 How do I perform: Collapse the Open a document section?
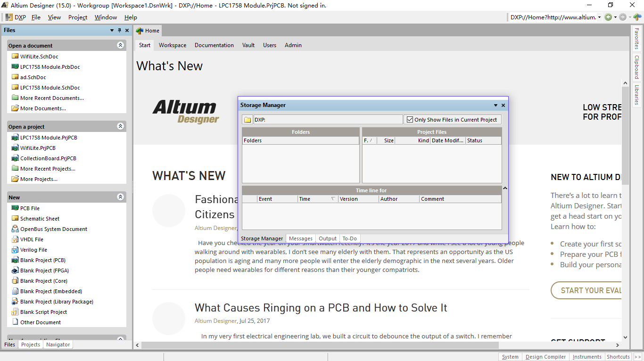tap(120, 45)
